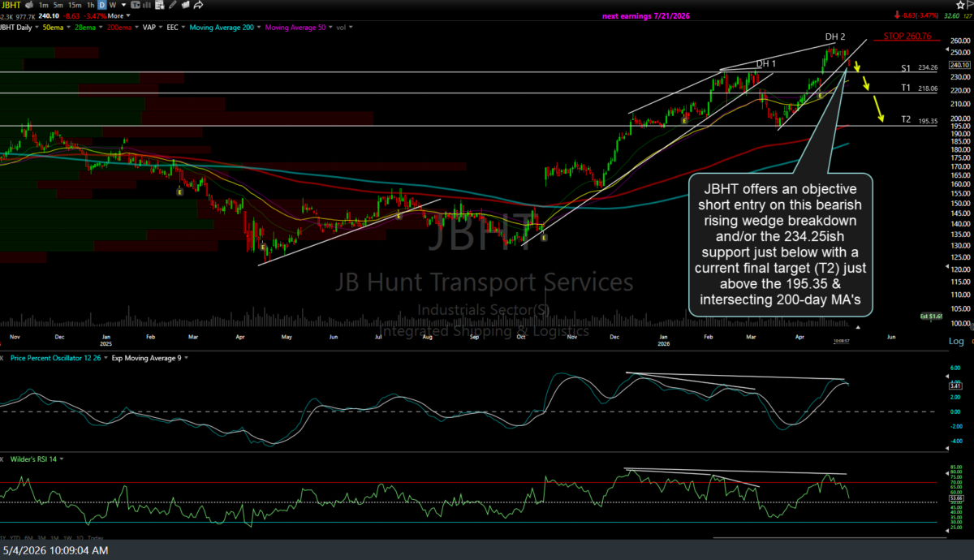The image size is (974, 560).
Task: Click the favorite star icon
Action: pos(960,5)
